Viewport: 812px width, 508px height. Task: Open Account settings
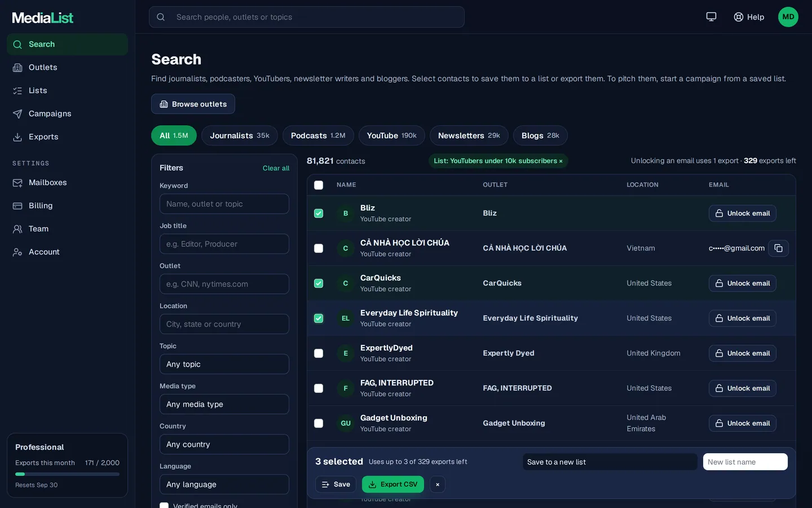(67, 252)
